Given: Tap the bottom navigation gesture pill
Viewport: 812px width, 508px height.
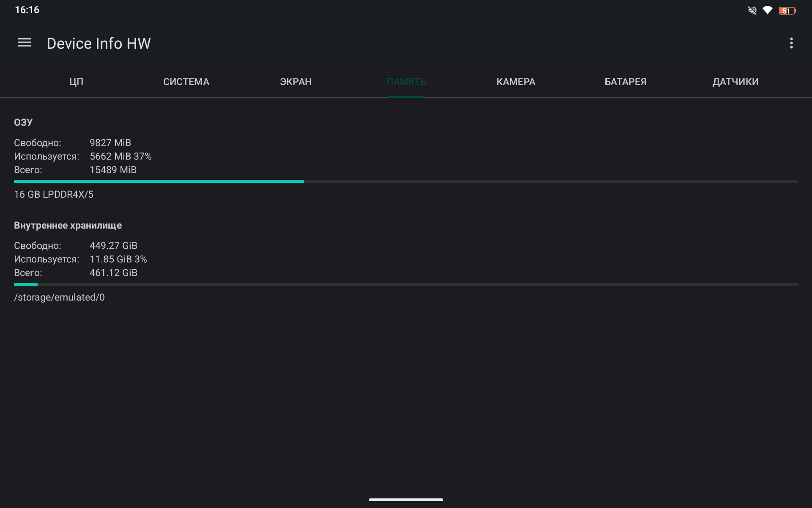Looking at the screenshot, I should coord(406,500).
